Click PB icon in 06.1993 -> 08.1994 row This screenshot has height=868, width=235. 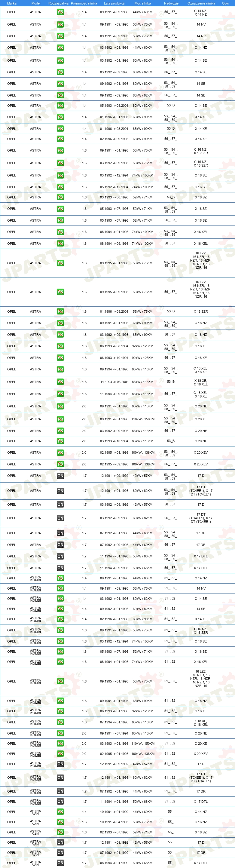click(60, 346)
